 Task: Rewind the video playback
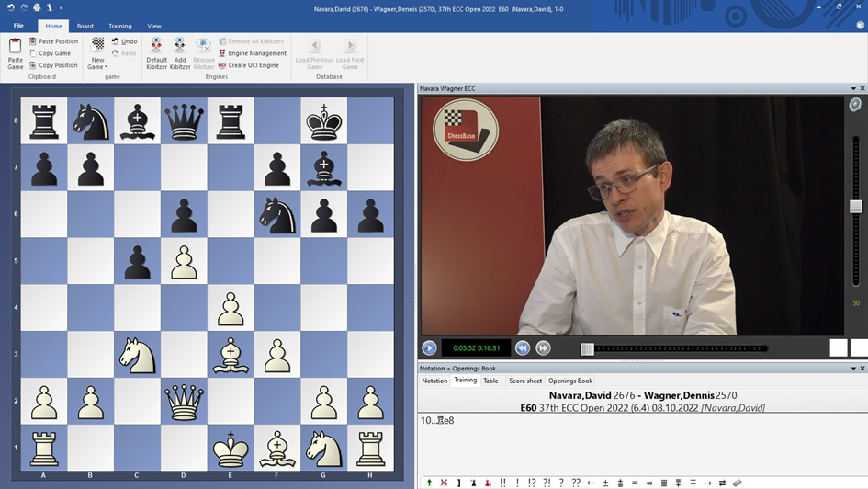coord(522,348)
